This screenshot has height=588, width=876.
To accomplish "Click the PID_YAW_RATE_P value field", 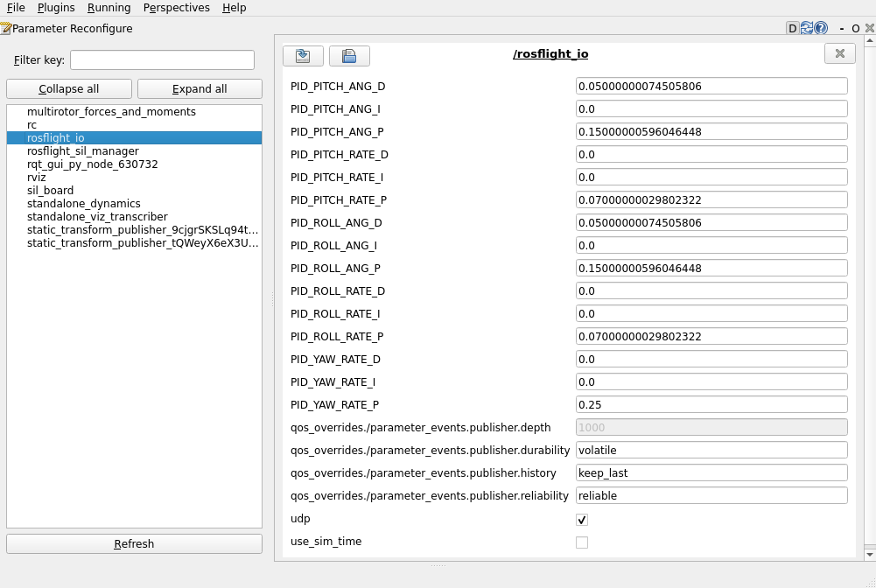I will 711,405.
